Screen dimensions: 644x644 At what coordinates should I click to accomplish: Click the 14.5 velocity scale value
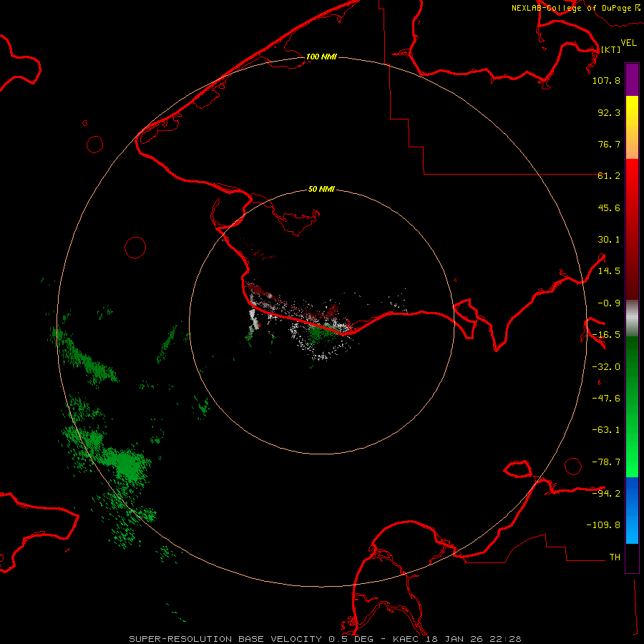(609, 271)
